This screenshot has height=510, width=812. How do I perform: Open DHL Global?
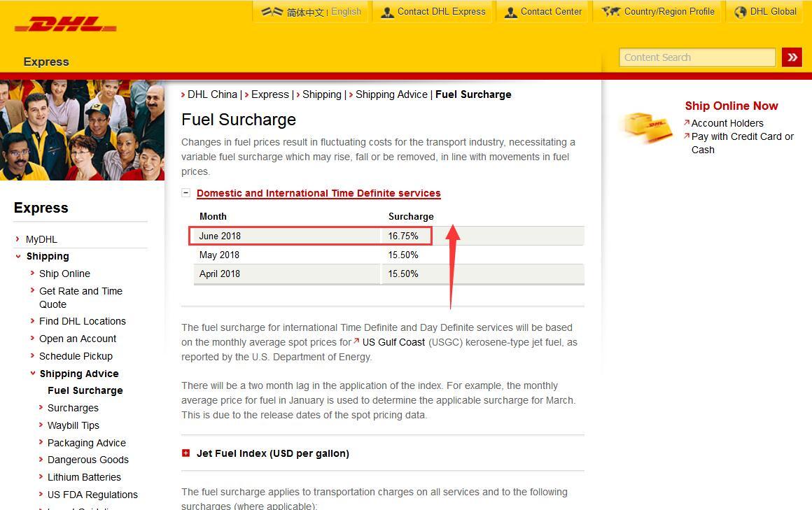[x=773, y=11]
